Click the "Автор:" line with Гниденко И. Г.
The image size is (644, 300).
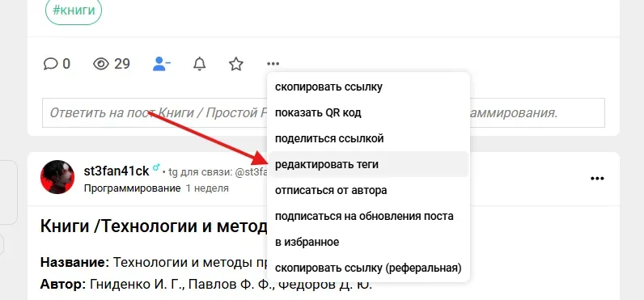[x=206, y=284]
